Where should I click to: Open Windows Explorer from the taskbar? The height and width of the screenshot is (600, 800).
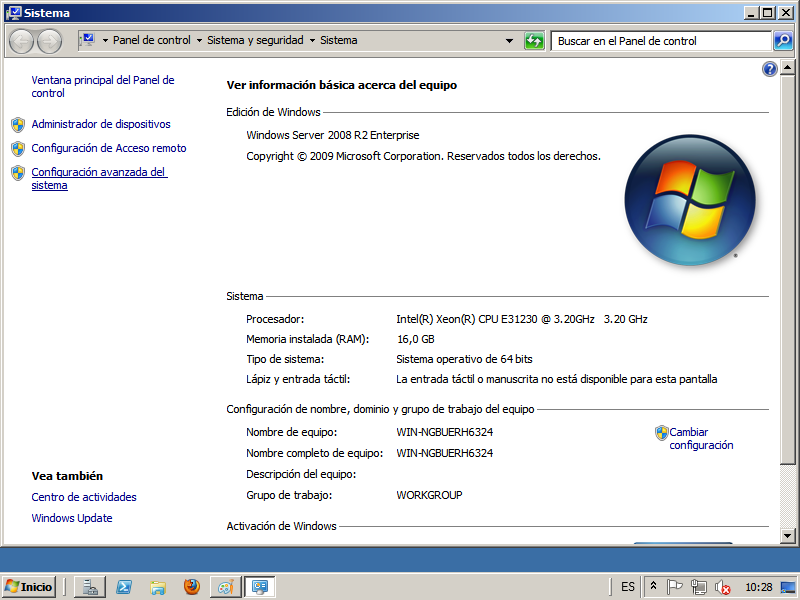158,587
